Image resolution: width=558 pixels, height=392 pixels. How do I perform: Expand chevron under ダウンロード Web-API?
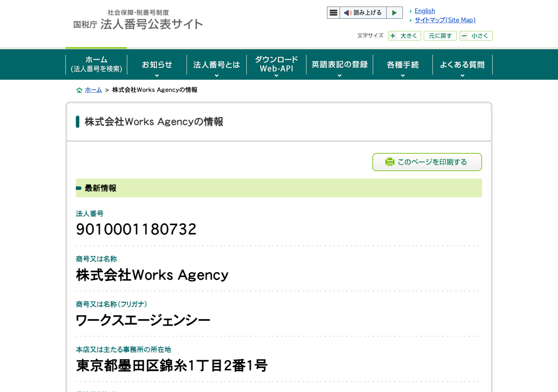coord(276,76)
